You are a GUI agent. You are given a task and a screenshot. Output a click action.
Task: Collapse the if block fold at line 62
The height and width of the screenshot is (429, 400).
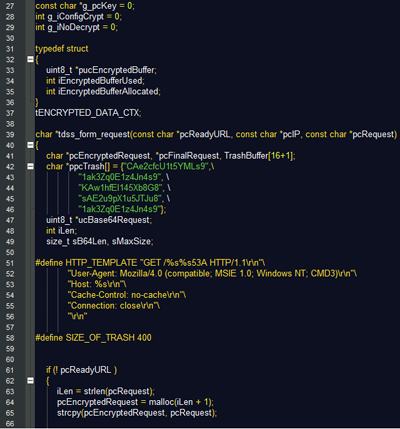click(30, 380)
